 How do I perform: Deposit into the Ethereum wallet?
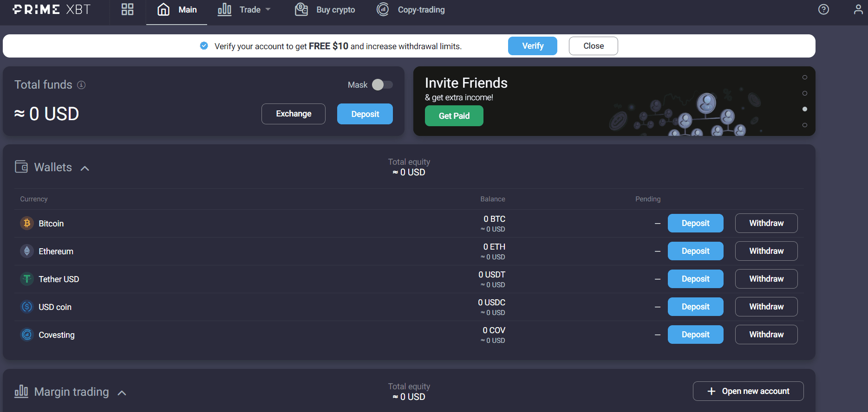(696, 251)
